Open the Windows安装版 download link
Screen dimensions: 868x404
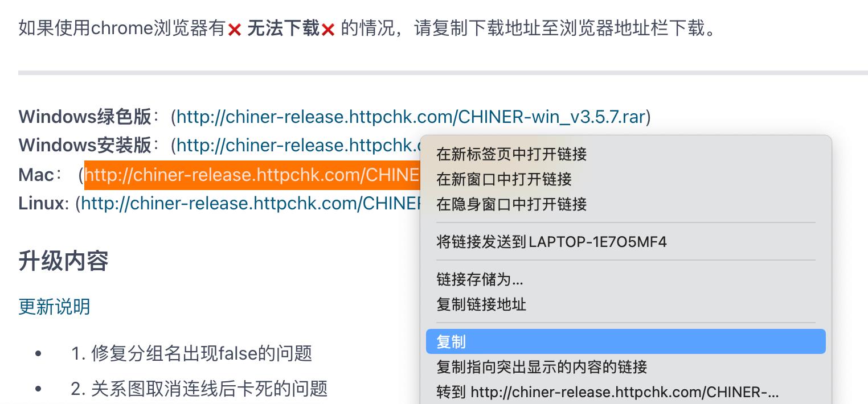(298, 146)
